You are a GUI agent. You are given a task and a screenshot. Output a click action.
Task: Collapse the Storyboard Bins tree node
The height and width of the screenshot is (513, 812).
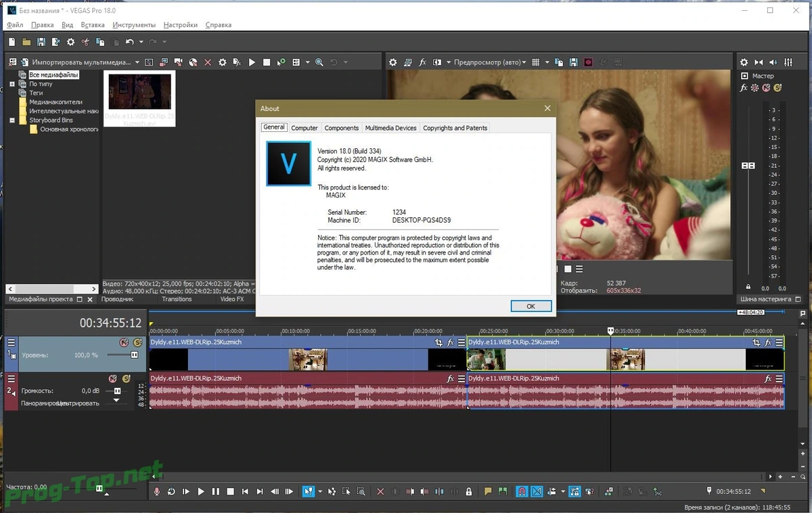coord(12,120)
